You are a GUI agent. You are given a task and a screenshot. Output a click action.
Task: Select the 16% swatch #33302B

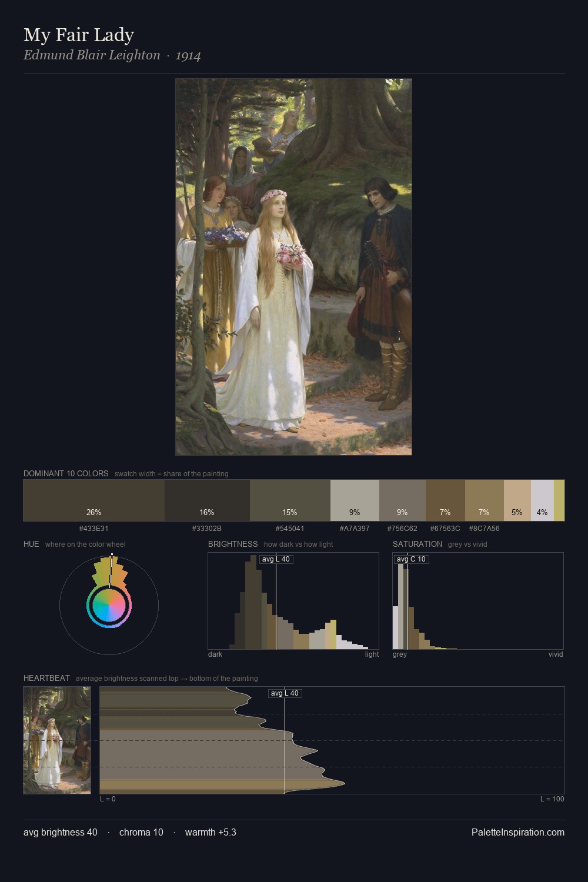[207, 500]
